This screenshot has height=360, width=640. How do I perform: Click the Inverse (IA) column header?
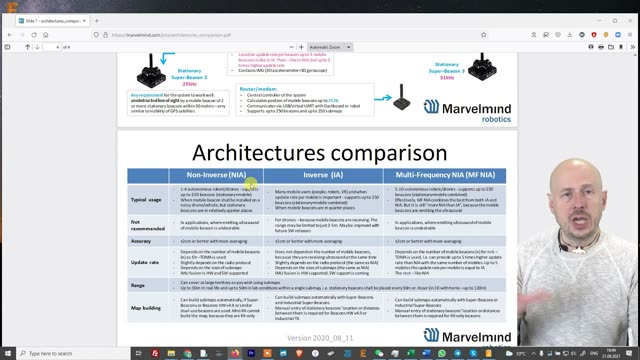(323, 175)
